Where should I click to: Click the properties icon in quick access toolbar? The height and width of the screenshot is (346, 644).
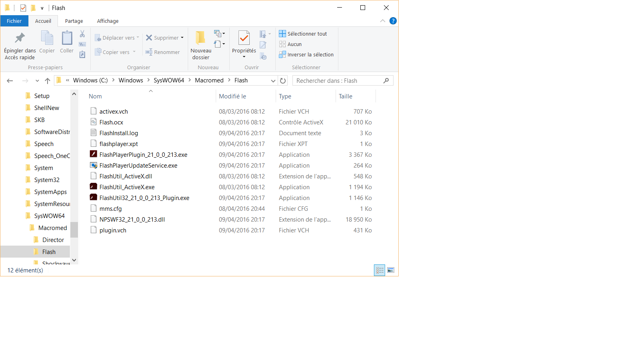tap(23, 8)
